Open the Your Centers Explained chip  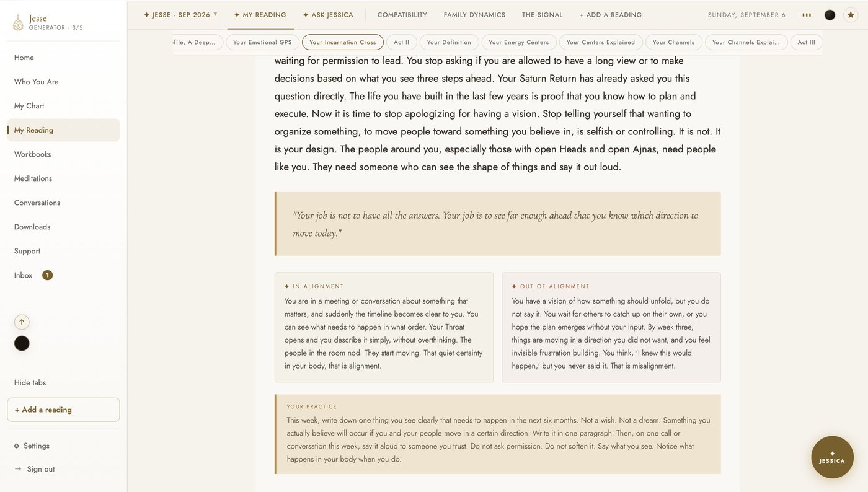(x=601, y=42)
